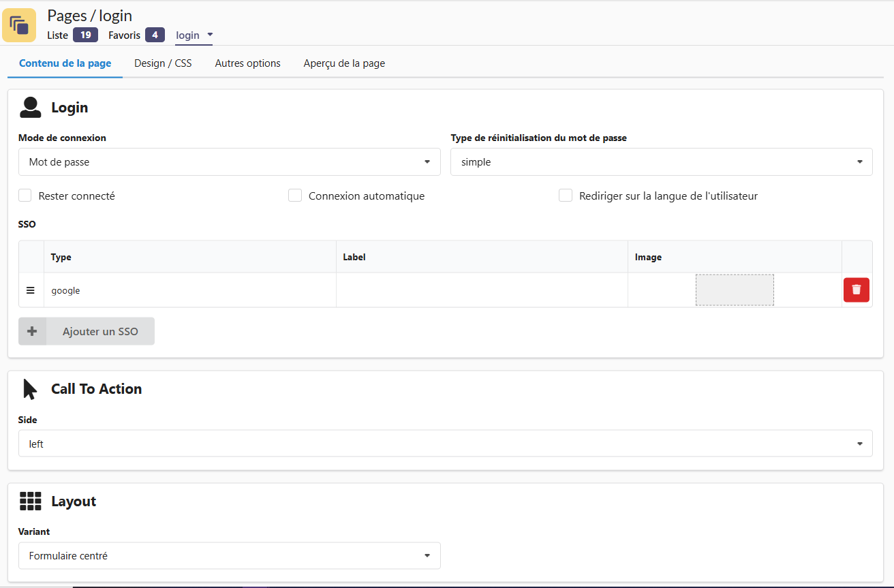Click the plus icon to add SSO
The height and width of the screenshot is (588, 894).
(32, 331)
